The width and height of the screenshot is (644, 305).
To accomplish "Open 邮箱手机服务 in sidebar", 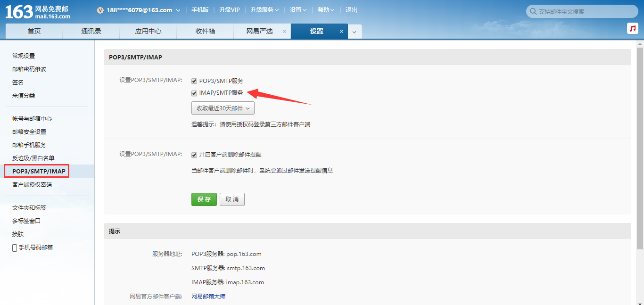I will 29,145.
